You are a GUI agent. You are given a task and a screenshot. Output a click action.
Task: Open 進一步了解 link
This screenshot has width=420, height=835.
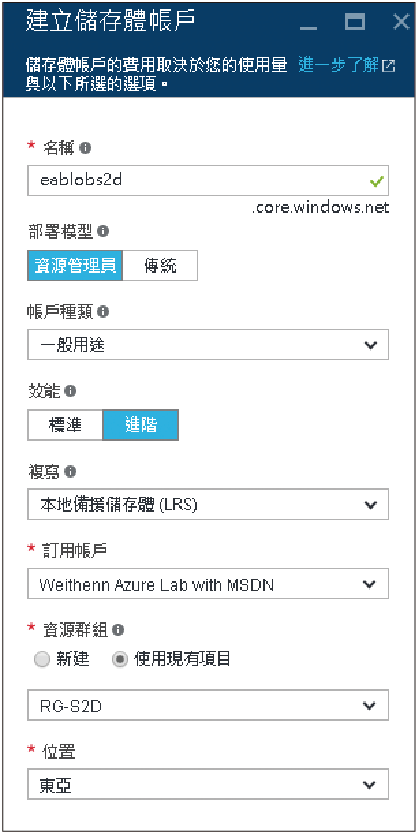339,66
